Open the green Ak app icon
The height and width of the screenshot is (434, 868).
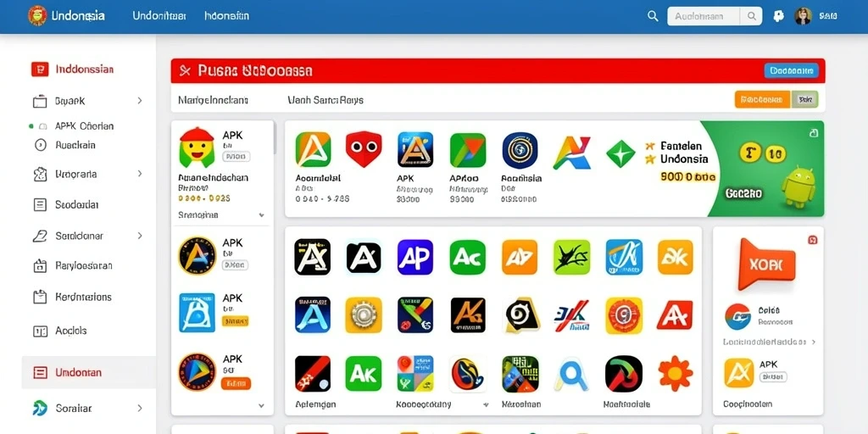click(363, 374)
